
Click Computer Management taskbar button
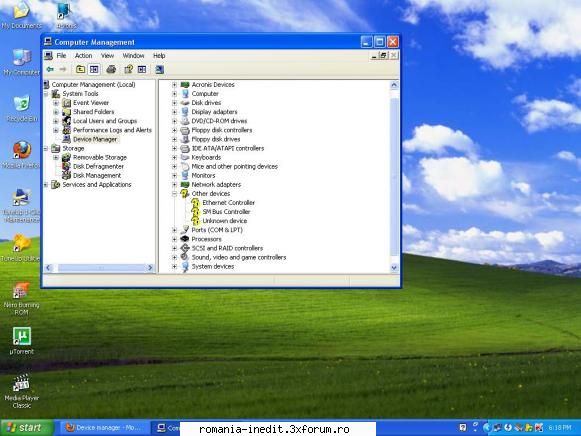(x=166, y=428)
